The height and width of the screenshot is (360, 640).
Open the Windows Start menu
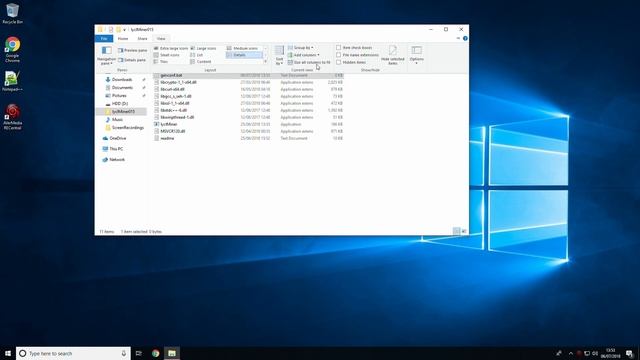pyautogui.click(x=8, y=353)
